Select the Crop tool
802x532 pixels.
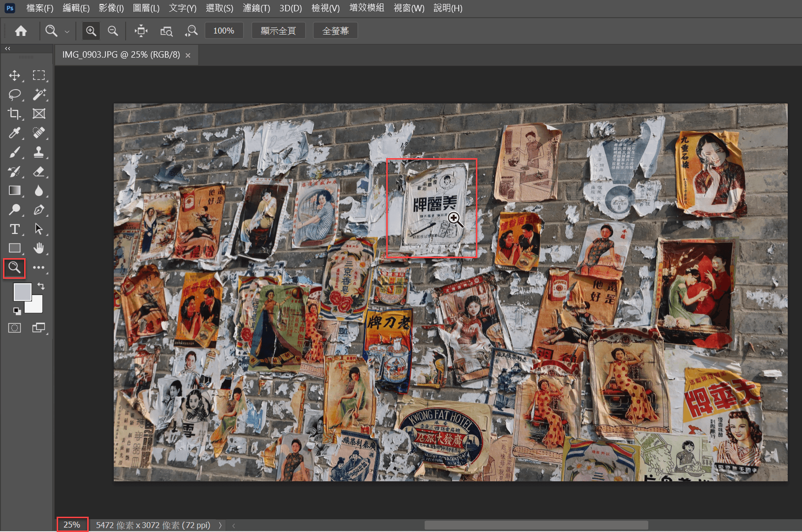pyautogui.click(x=14, y=114)
